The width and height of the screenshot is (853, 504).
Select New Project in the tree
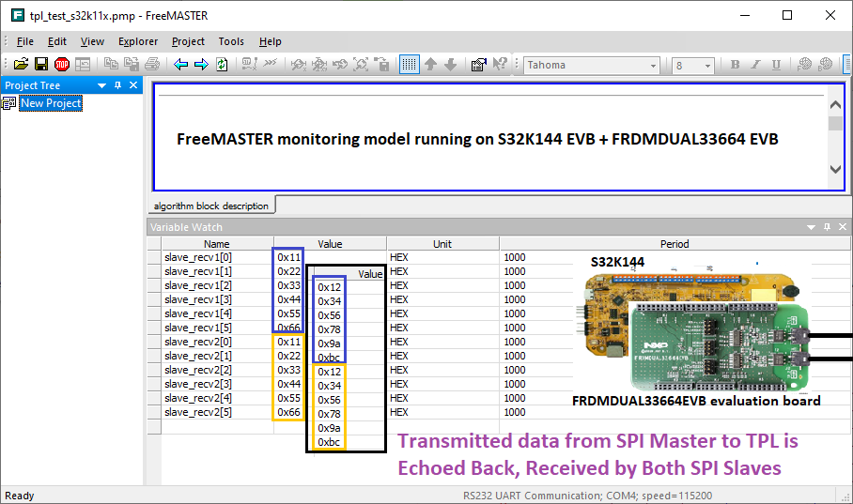51,103
